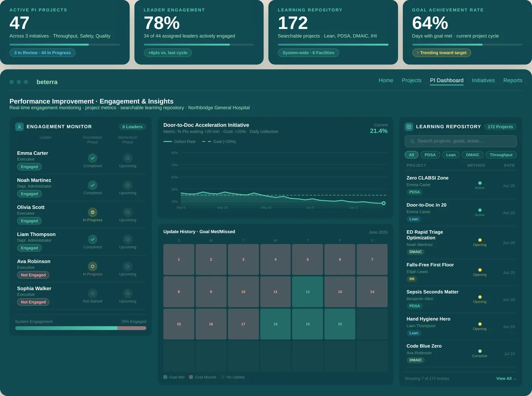Click Ava Robinson's In Progress status icon
Viewport: 532px width, 396px height.
point(93,266)
